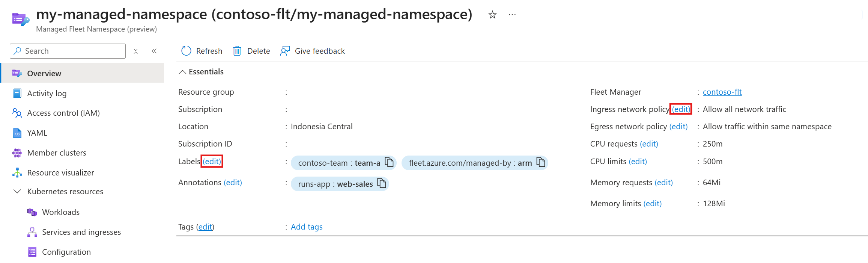Edit the Ingress network policy

coord(681,109)
